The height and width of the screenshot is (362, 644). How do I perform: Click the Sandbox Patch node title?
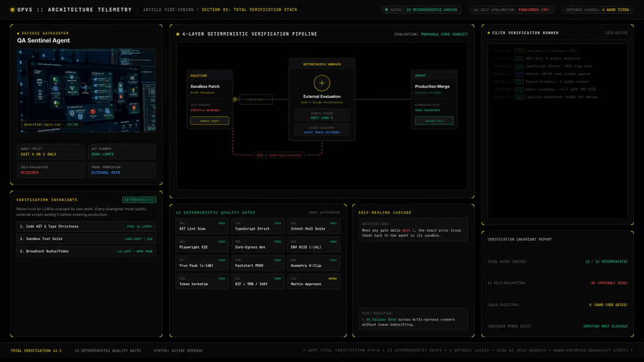(x=205, y=86)
